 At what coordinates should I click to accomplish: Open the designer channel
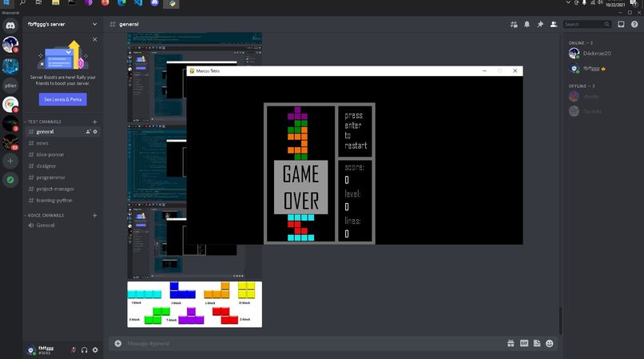pos(62,166)
